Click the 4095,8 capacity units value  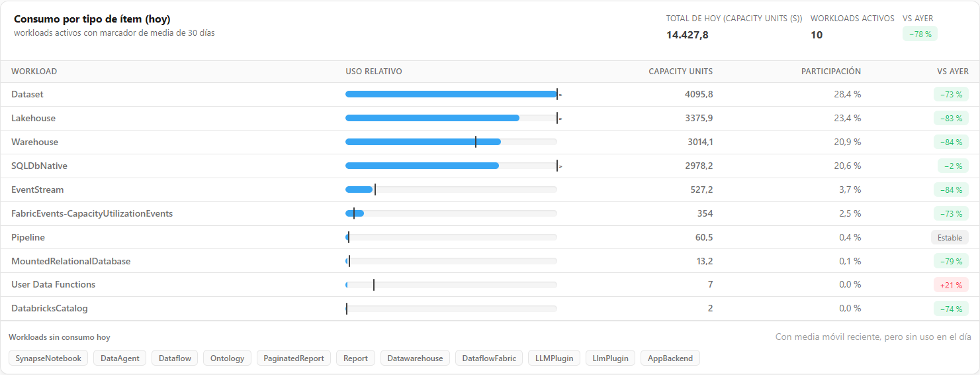(x=699, y=94)
